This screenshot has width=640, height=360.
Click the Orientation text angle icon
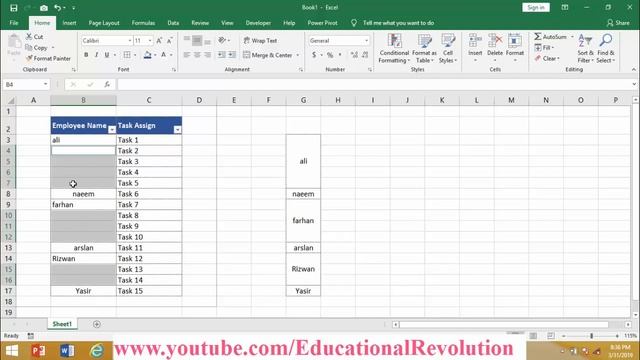tap(222, 40)
